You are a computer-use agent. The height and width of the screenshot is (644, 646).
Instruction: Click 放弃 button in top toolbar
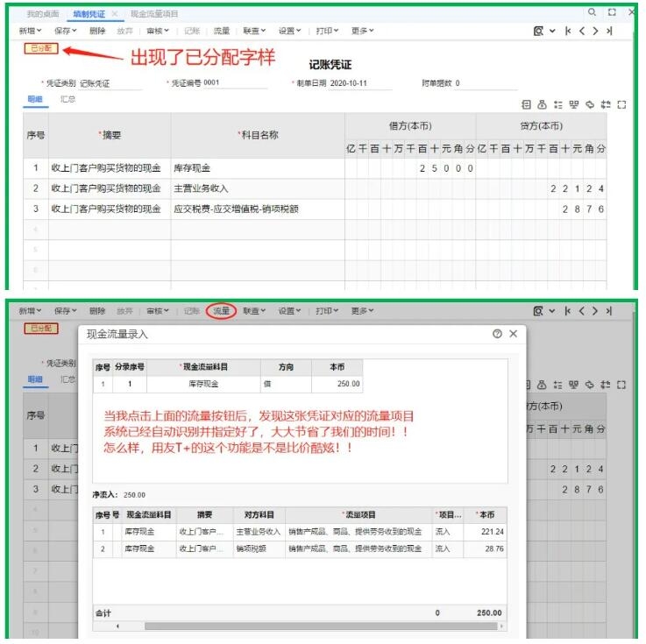coord(124,31)
